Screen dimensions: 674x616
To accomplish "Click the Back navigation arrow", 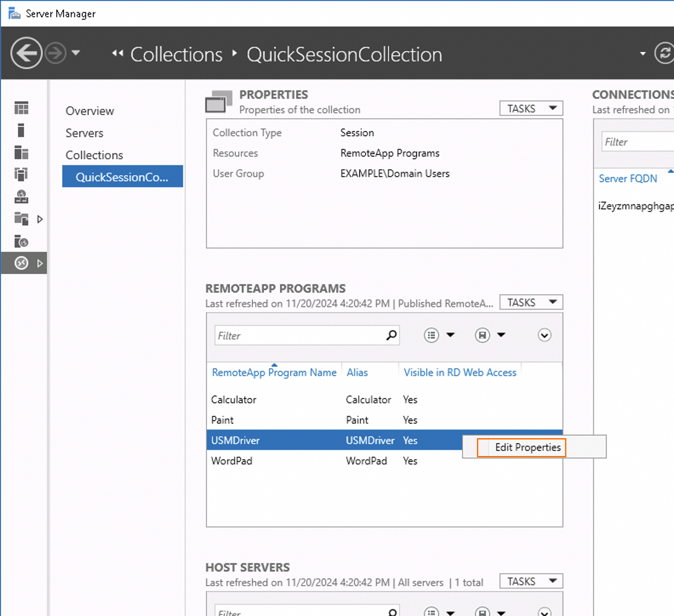I will coord(26,53).
